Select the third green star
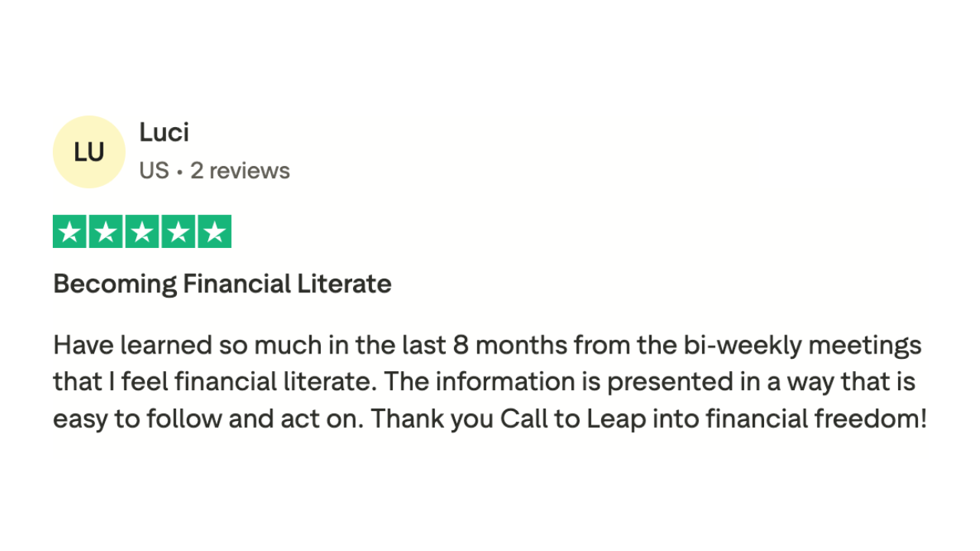The height and width of the screenshot is (551, 980). 142,232
